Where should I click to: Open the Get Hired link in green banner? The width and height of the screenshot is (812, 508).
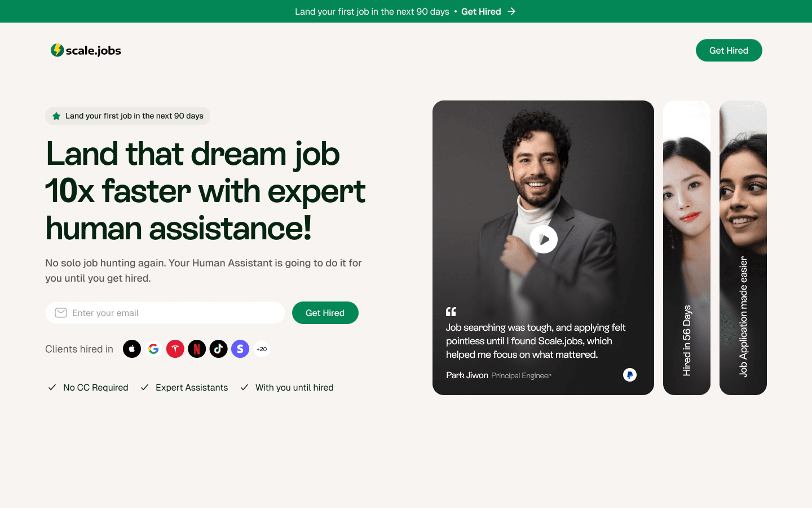pos(481,11)
